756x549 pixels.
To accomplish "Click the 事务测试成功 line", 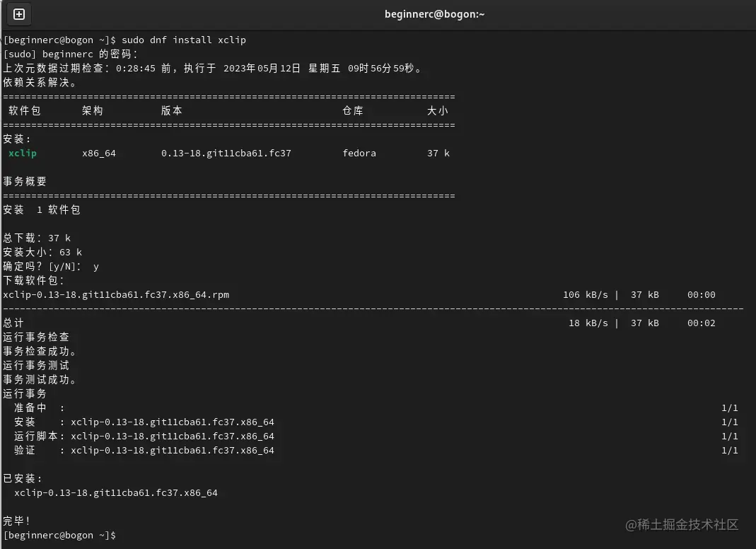I will click(x=40, y=380).
